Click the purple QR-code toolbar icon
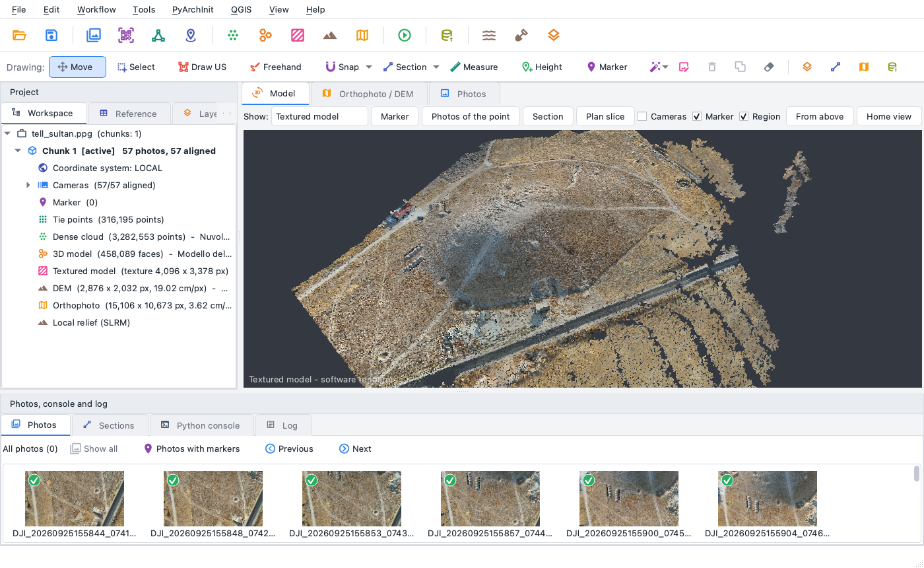The image size is (924, 568). point(126,36)
